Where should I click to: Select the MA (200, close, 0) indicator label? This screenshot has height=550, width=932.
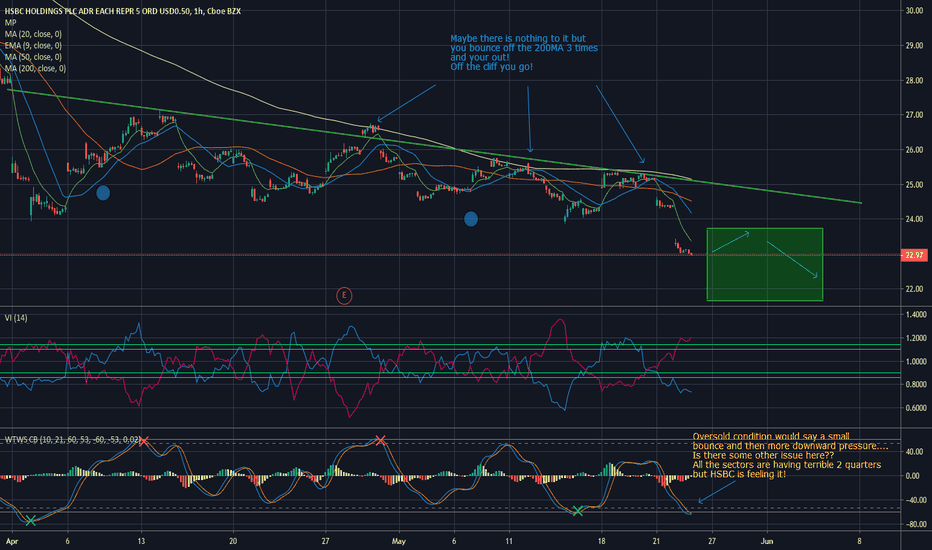point(35,68)
